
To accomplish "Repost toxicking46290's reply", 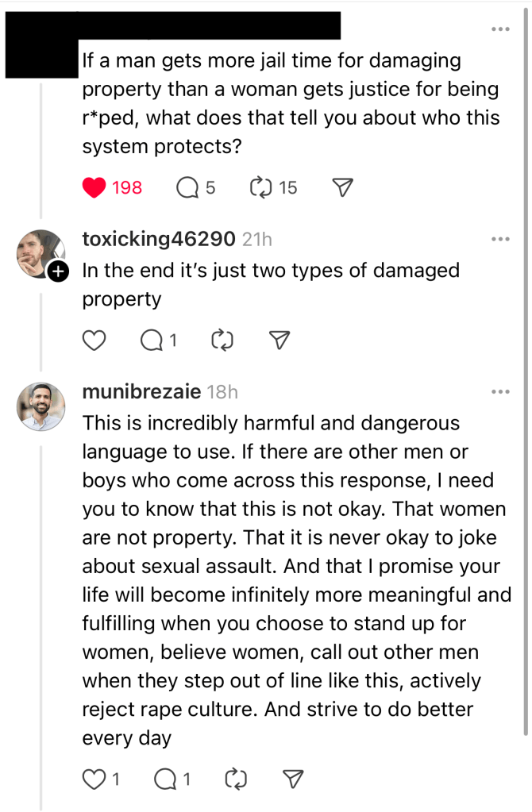I will 222,341.
